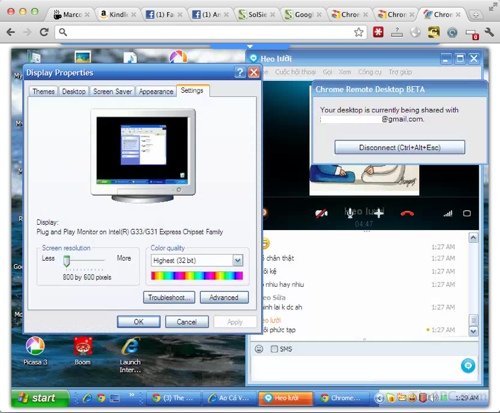Click the extension icon with red badge
This screenshot has width=500, height=413.
coord(472,34)
